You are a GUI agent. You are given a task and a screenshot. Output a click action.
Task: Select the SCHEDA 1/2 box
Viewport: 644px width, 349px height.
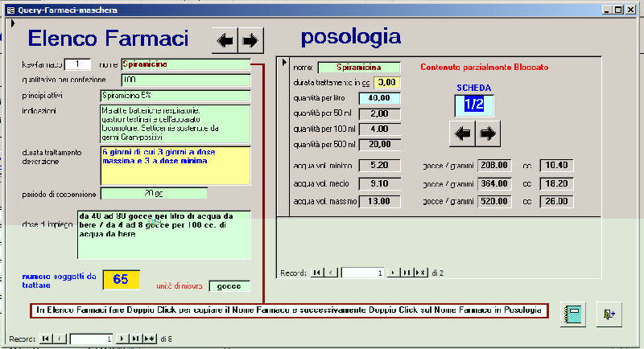pos(473,105)
